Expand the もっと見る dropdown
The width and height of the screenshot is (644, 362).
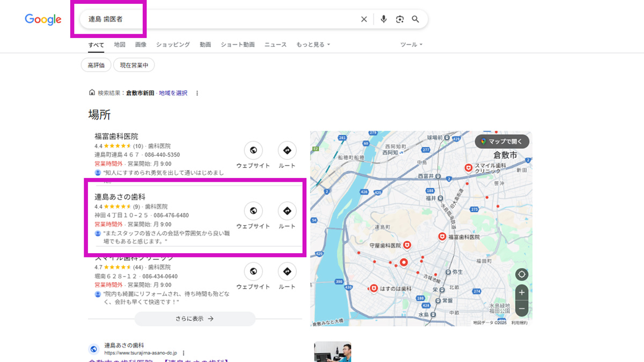point(313,45)
